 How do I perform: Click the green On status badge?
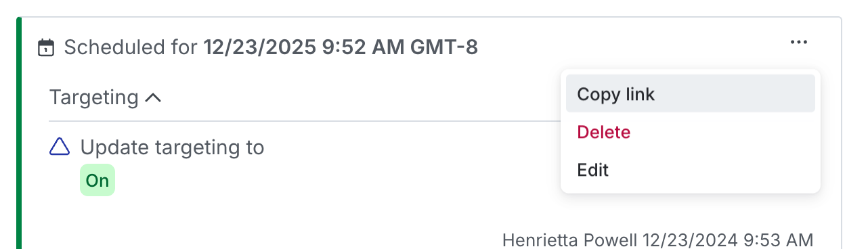97,180
